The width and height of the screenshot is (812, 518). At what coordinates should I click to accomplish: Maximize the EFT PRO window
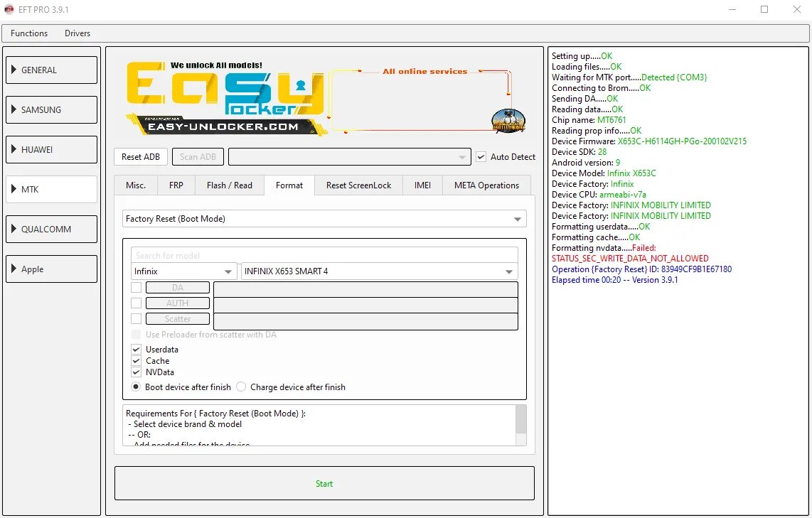764,9
